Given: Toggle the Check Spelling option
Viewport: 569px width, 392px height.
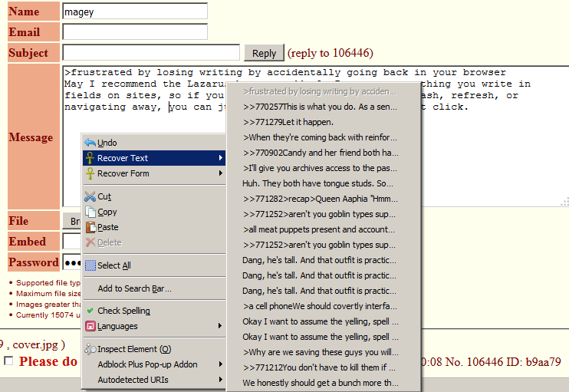Looking at the screenshot, I should (123, 311).
